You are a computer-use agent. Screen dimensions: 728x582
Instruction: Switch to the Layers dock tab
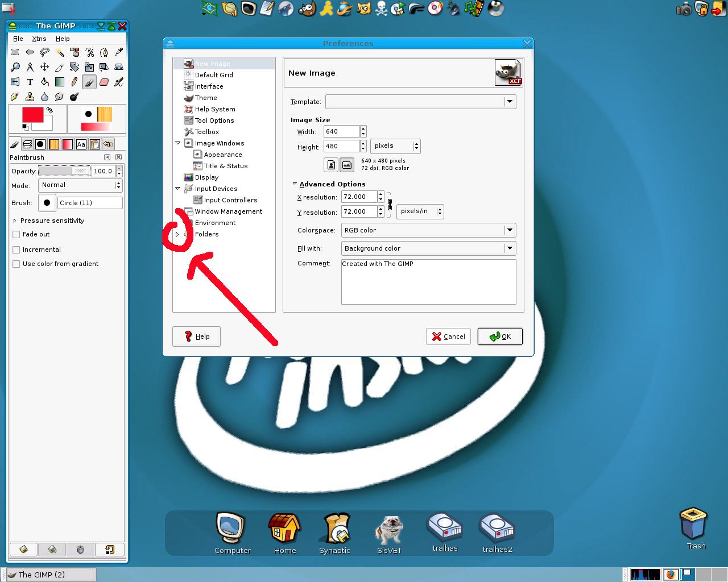(27, 144)
